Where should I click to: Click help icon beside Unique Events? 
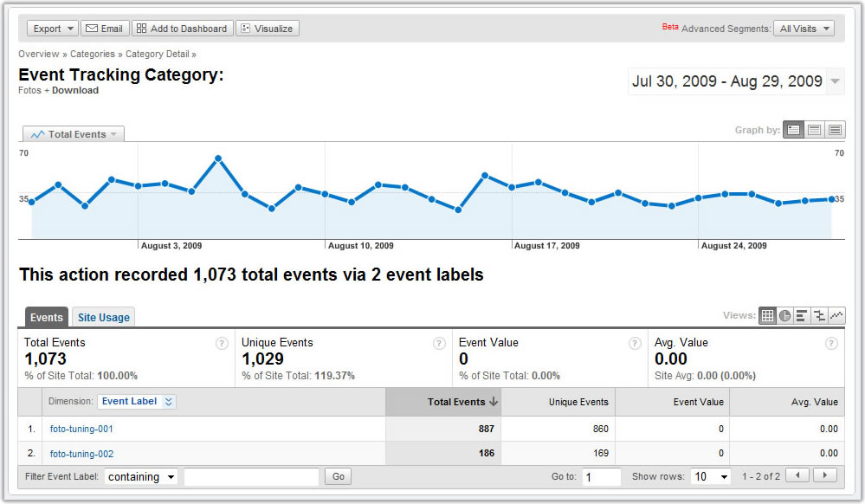[x=439, y=344]
